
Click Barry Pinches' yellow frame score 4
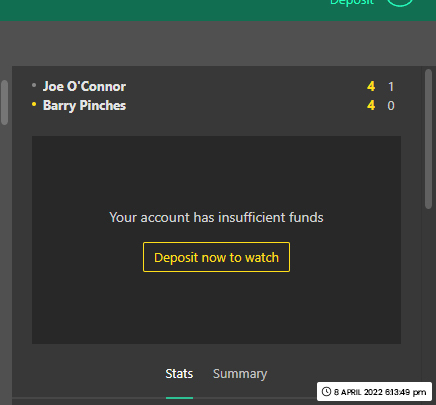(371, 106)
